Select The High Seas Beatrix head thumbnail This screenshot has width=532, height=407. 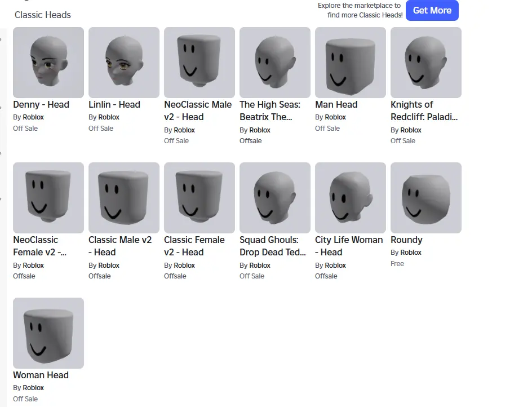pyautogui.click(x=275, y=63)
